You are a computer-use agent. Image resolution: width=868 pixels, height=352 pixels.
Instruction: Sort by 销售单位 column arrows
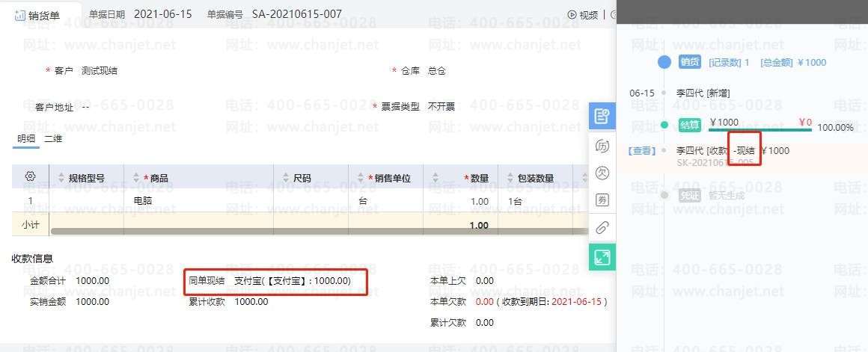click(x=361, y=178)
